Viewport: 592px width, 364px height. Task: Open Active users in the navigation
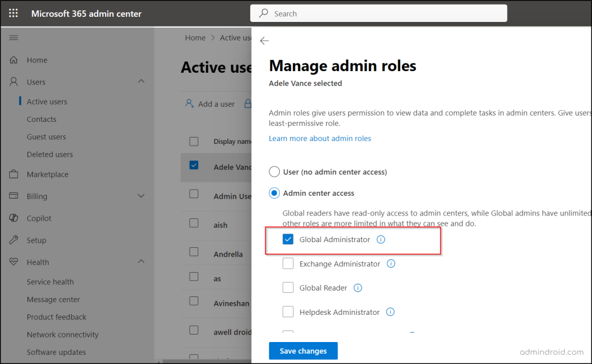pos(47,101)
